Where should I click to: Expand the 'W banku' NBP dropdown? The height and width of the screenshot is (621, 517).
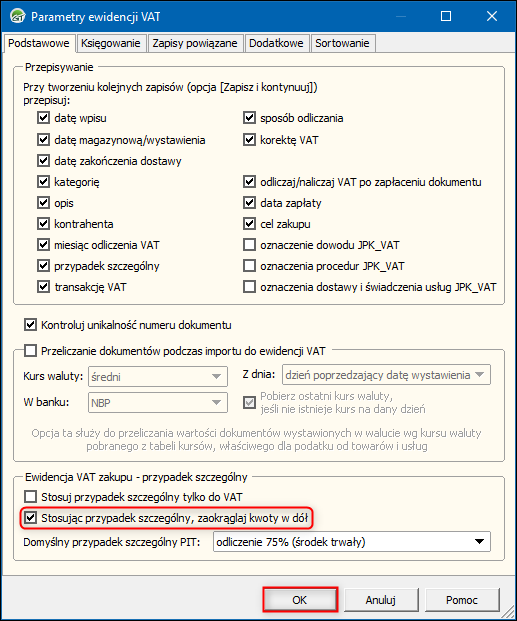[158, 403]
